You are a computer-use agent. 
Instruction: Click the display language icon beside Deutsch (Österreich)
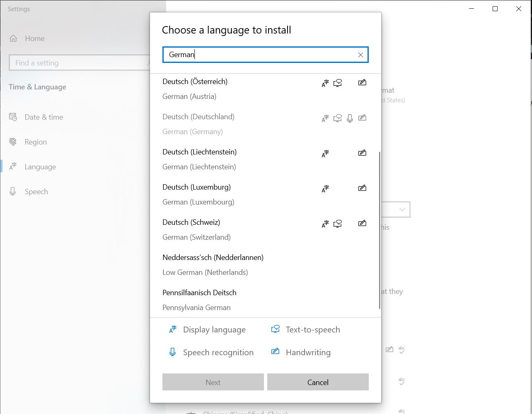325,83
